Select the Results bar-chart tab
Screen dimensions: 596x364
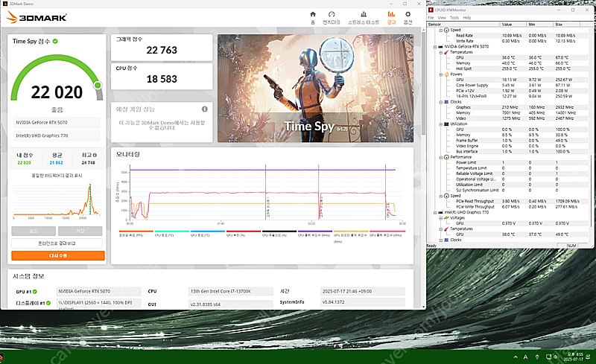pos(391,14)
